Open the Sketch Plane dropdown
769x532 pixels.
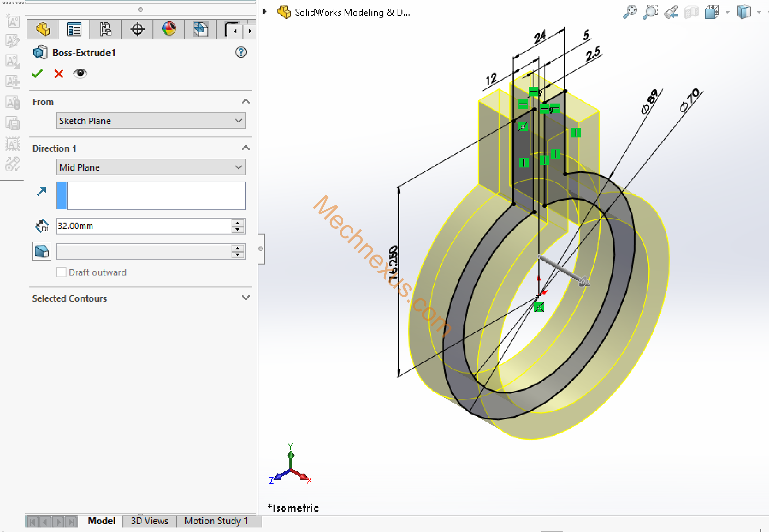[151, 121]
